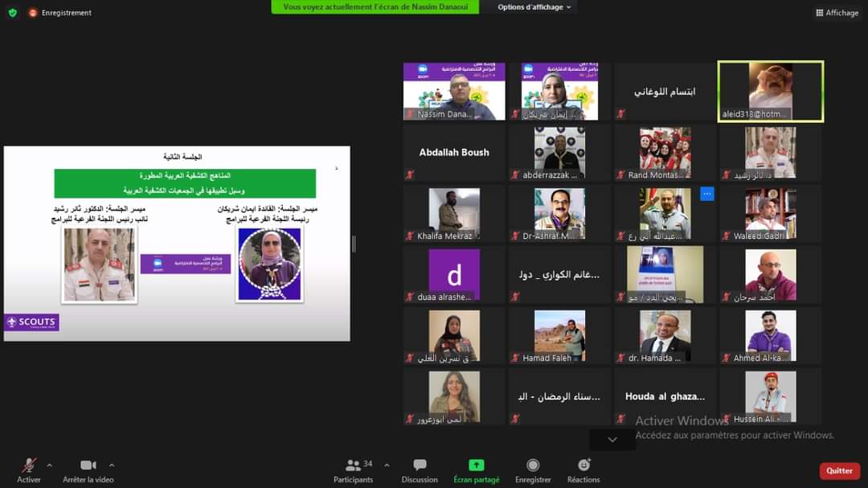Open the Participants panel icon
Viewport: 868px width, 488px height.
[353, 465]
